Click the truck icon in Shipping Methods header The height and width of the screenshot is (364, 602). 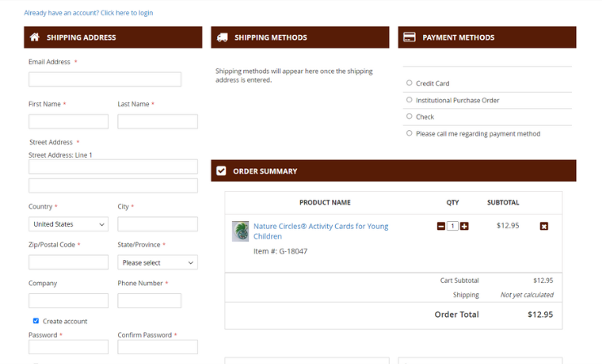221,37
